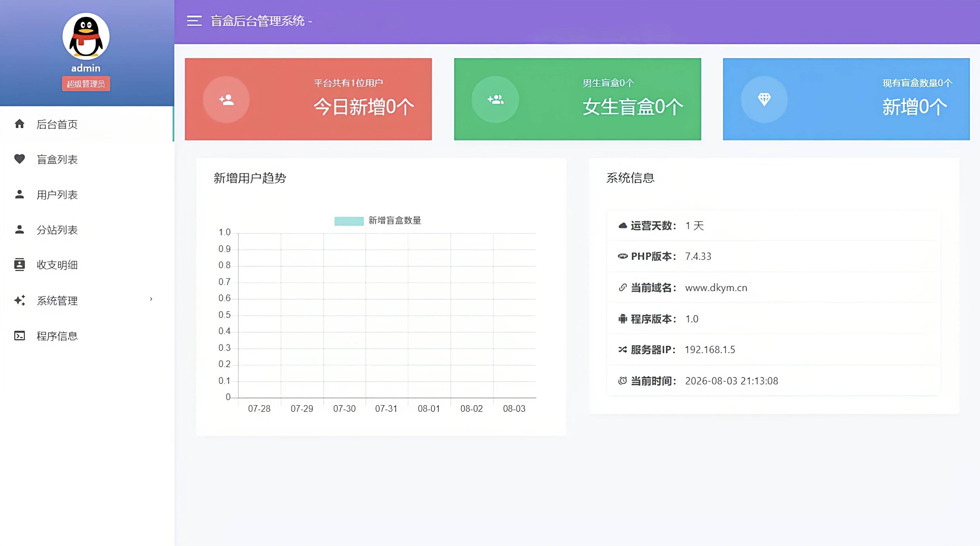Viewport: 980px width, 546px height.
Task: Click the person icon beside 分站列表
Action: coord(19,229)
